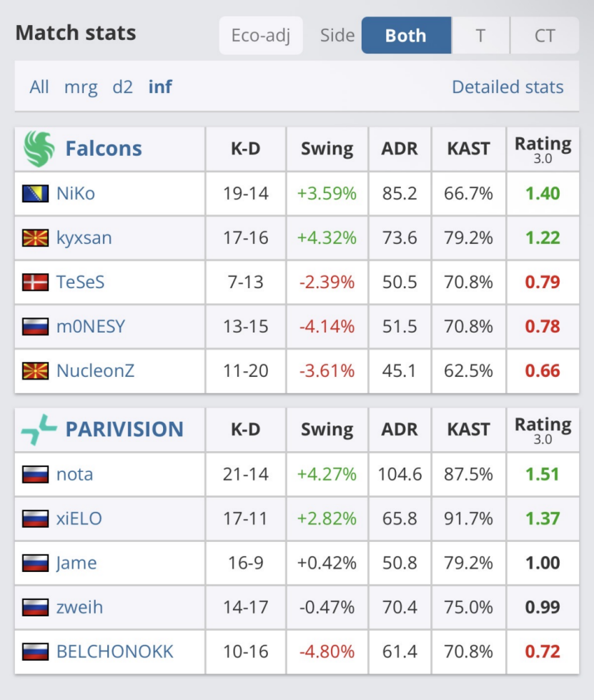Switch side filter to T
Image resolution: width=594 pixels, height=700 pixels.
[x=481, y=36]
